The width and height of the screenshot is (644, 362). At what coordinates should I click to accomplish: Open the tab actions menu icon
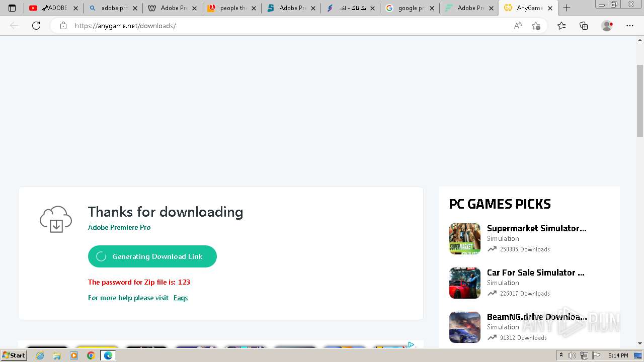pos(12,8)
